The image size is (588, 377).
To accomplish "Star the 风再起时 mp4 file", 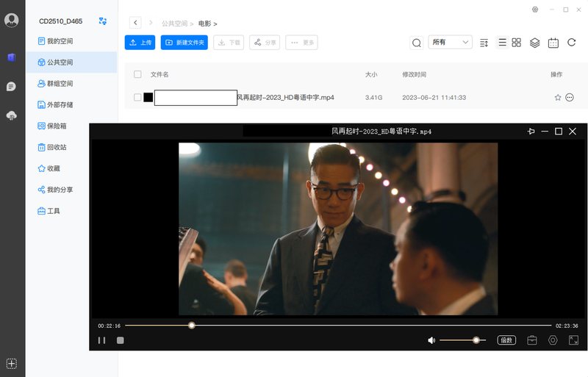I will [x=558, y=98].
